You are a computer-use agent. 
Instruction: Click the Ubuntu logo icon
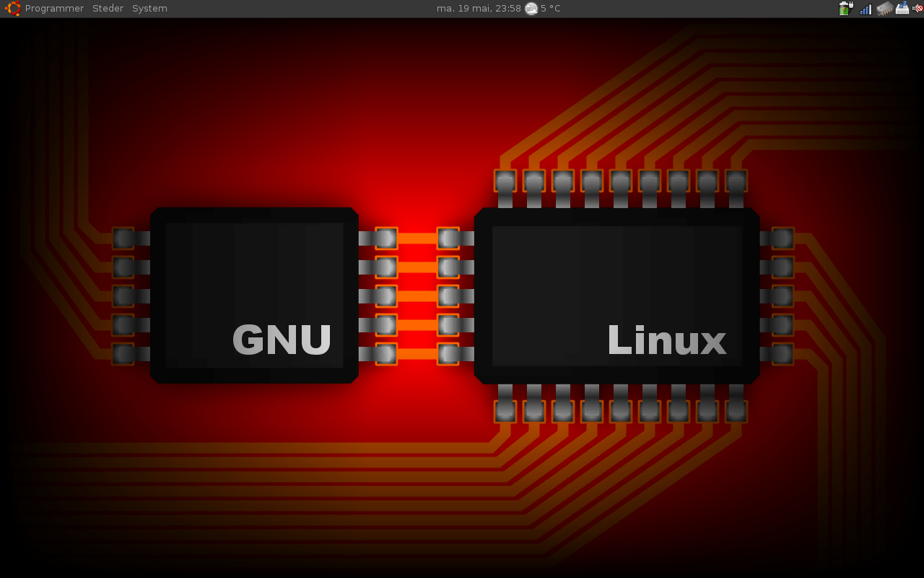(12, 9)
